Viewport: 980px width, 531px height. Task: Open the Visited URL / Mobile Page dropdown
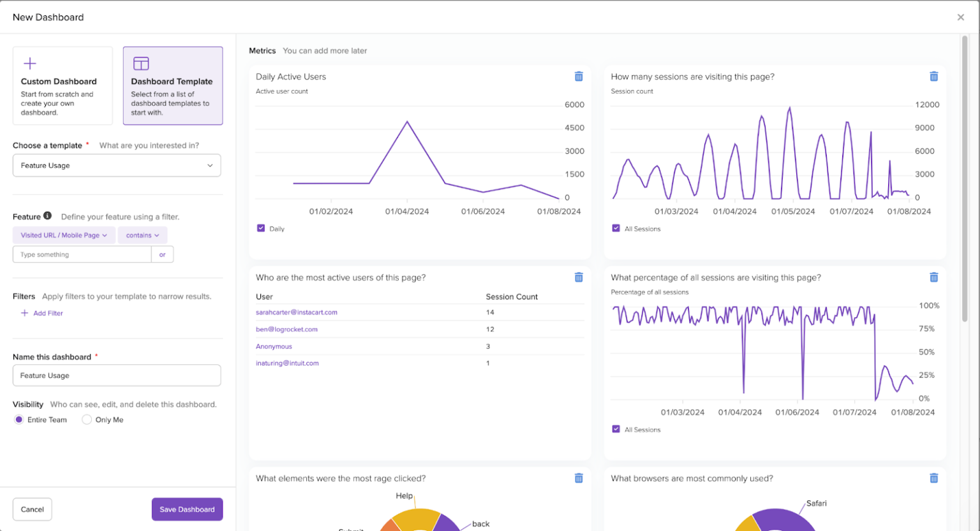(63, 235)
